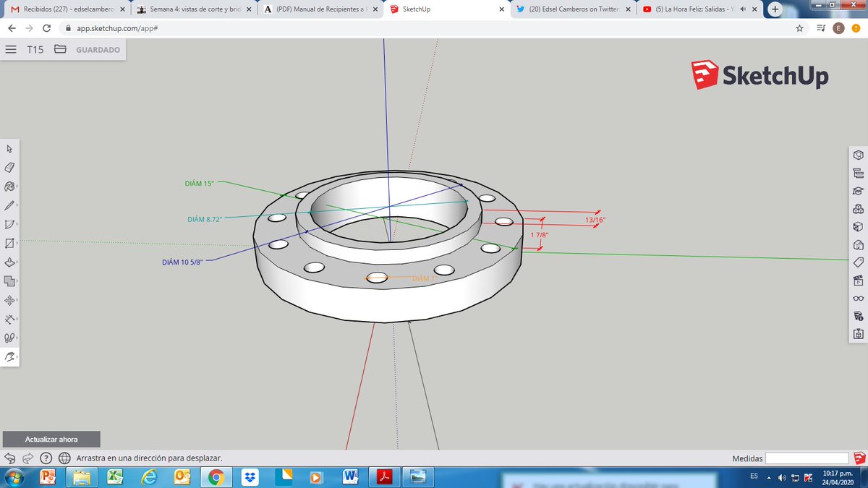This screenshot has height=488, width=868.
Task: Select the Paint Bucket tool
Action: point(9,186)
